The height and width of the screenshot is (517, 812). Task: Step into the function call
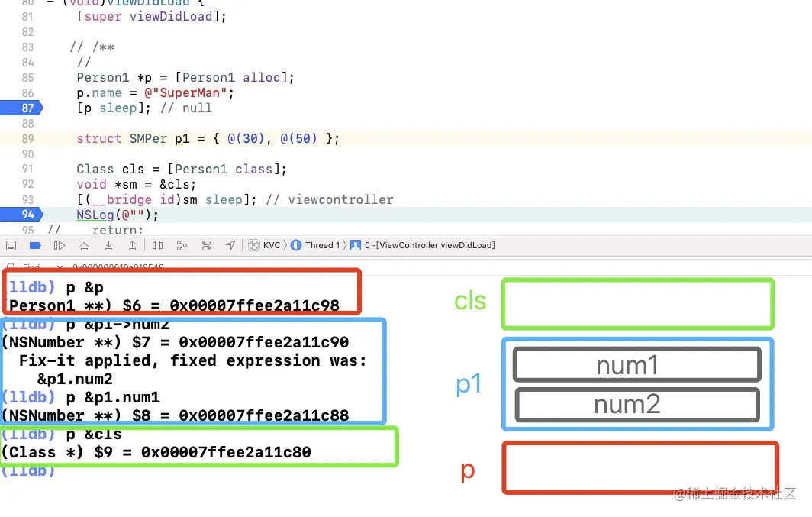pos(108,246)
